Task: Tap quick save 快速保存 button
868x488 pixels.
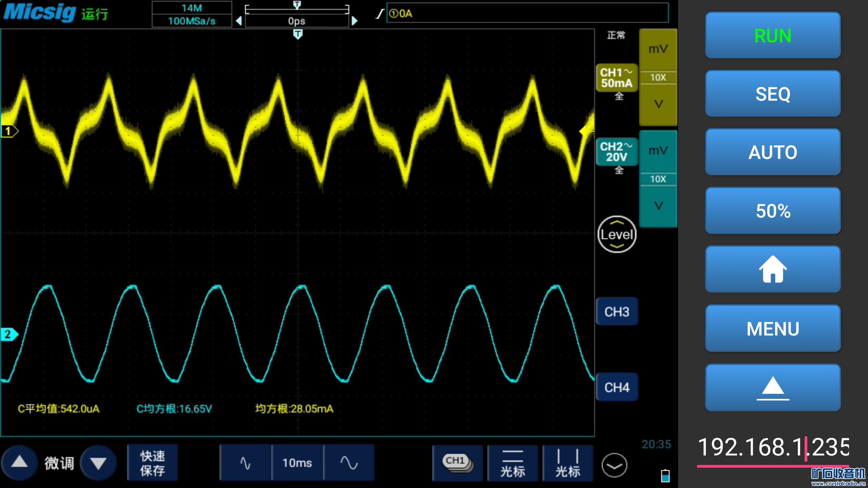Action: (x=153, y=463)
